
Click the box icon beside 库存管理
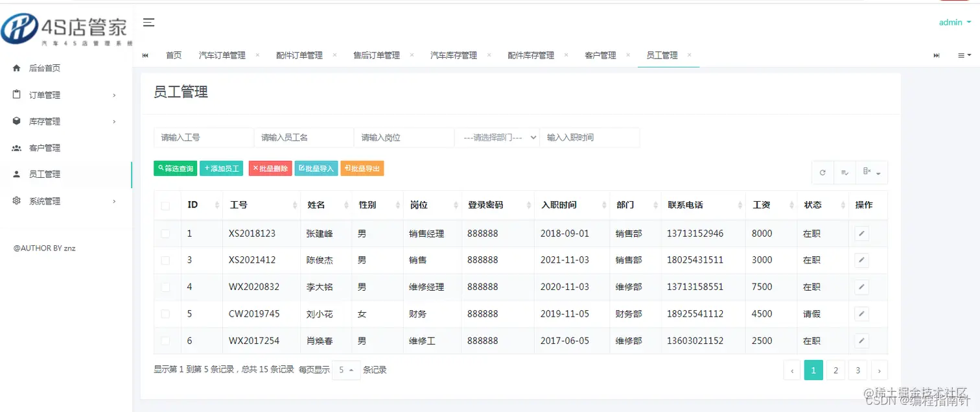[x=17, y=121]
